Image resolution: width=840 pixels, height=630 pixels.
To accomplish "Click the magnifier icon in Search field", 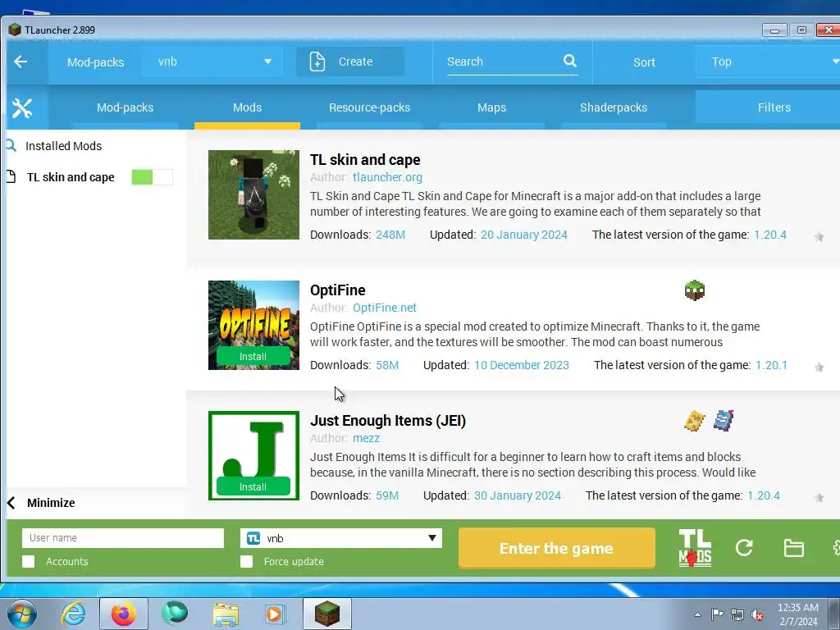I will (570, 61).
